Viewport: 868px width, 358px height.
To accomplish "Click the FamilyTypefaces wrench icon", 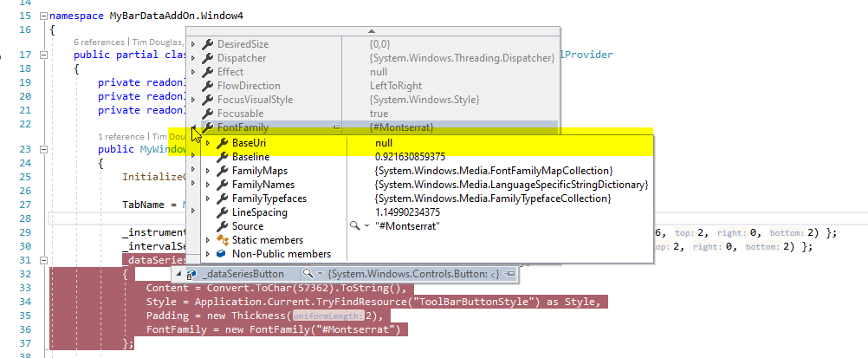I will 222,199.
